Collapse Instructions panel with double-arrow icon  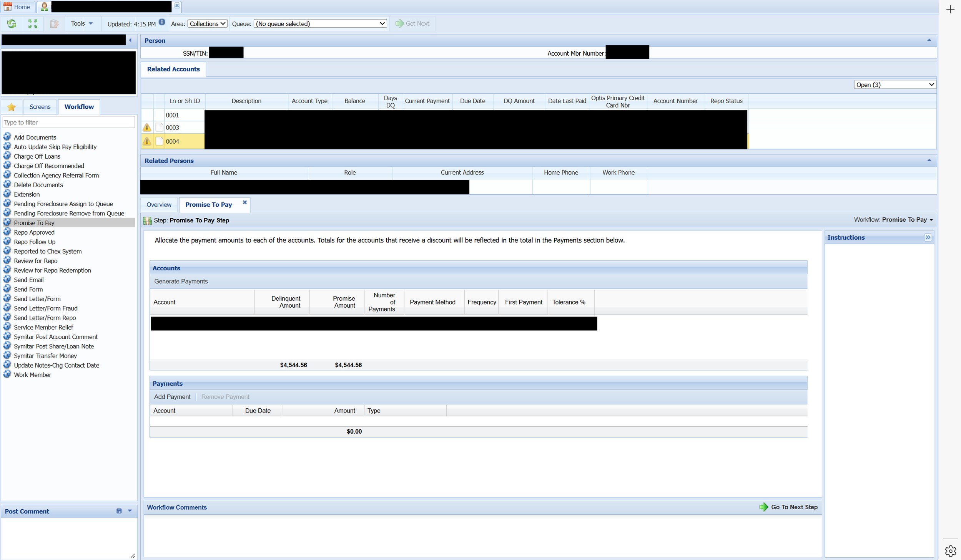(x=928, y=237)
